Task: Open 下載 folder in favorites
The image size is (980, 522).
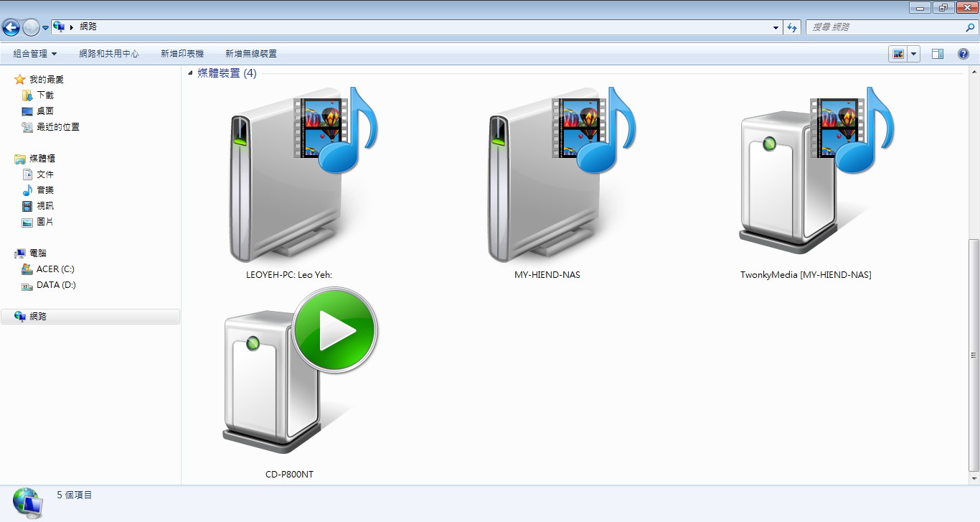Action: tap(45, 95)
